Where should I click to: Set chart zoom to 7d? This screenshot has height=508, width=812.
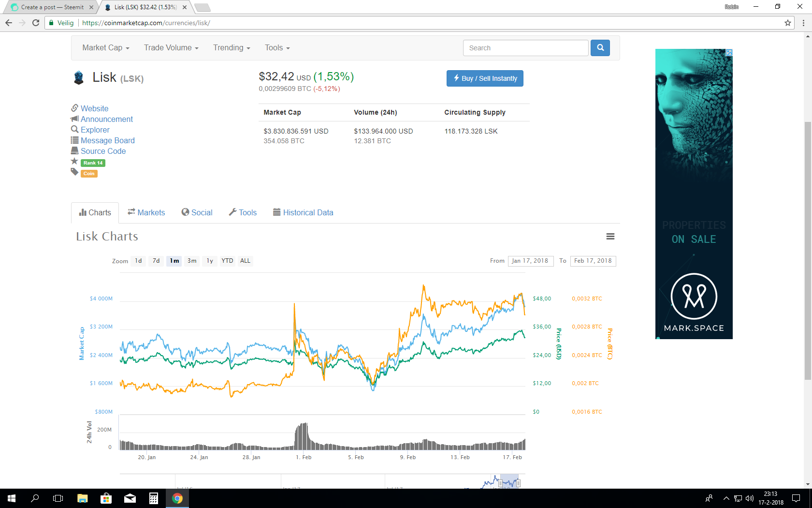156,261
